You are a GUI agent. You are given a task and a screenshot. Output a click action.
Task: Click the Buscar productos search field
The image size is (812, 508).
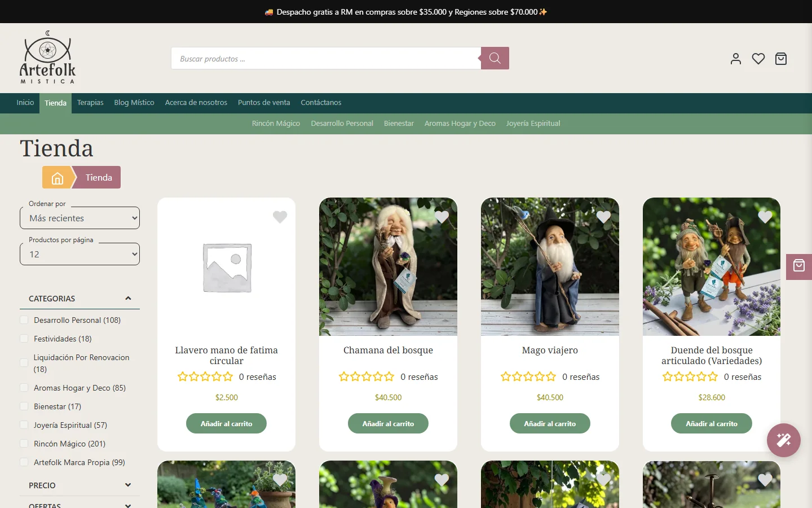tap(326, 58)
